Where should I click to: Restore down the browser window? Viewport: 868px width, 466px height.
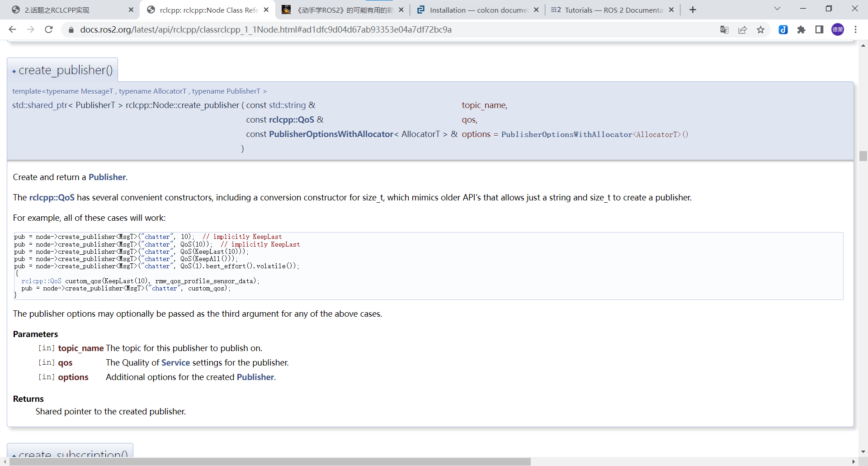pyautogui.click(x=829, y=9)
